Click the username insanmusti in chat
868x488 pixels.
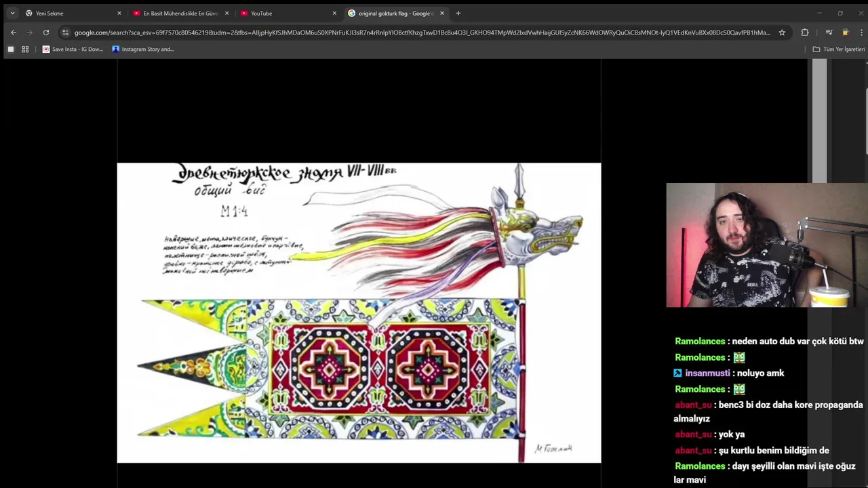(x=707, y=373)
